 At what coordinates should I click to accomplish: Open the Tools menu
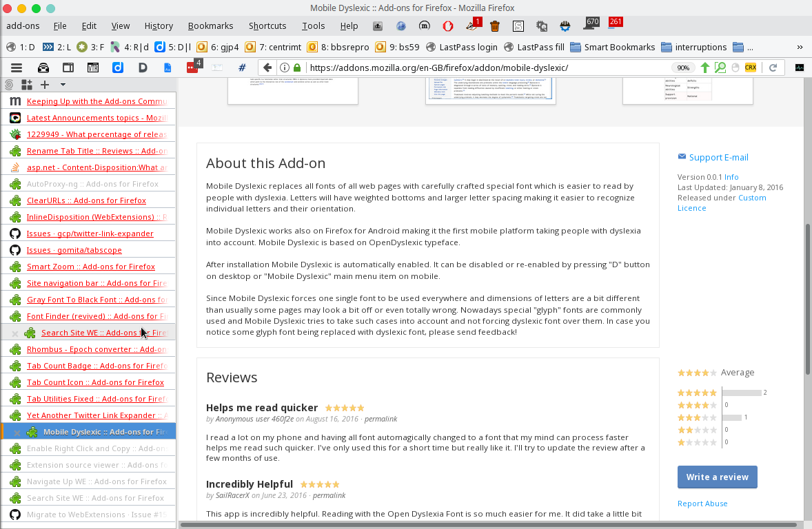[x=314, y=26]
